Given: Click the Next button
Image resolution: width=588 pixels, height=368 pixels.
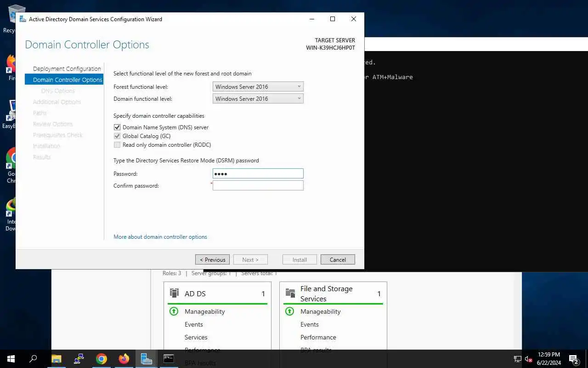Looking at the screenshot, I should 250,259.
